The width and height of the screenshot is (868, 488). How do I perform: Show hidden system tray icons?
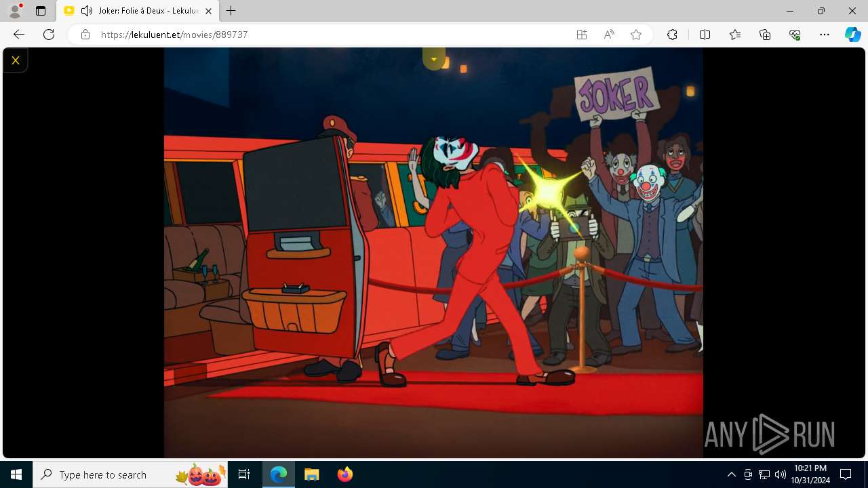[731, 474]
